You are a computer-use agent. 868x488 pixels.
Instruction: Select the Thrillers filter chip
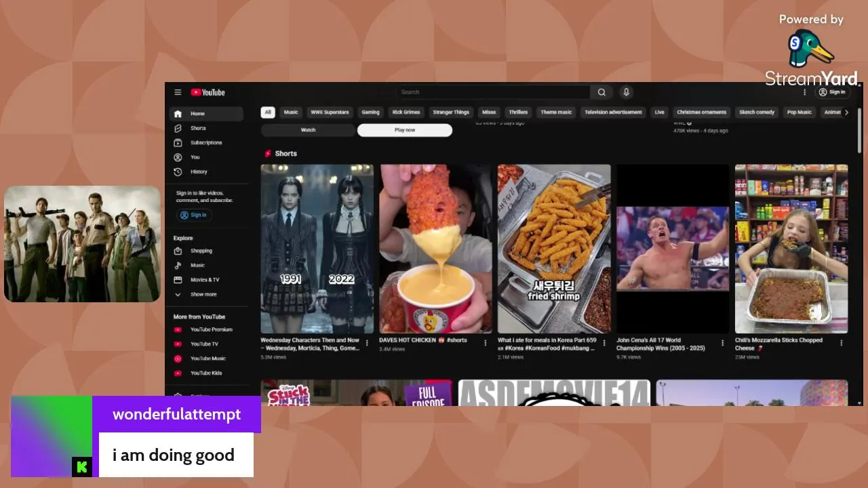518,113
